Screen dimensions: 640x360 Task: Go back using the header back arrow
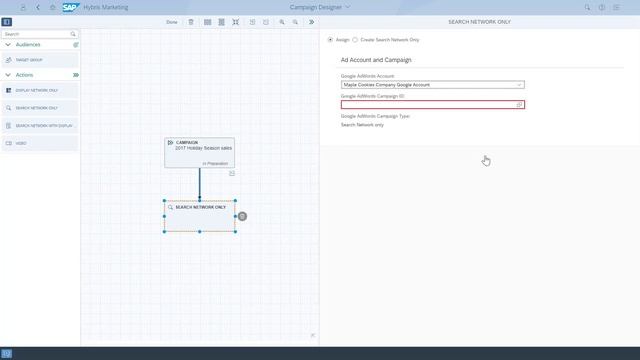(38, 7)
